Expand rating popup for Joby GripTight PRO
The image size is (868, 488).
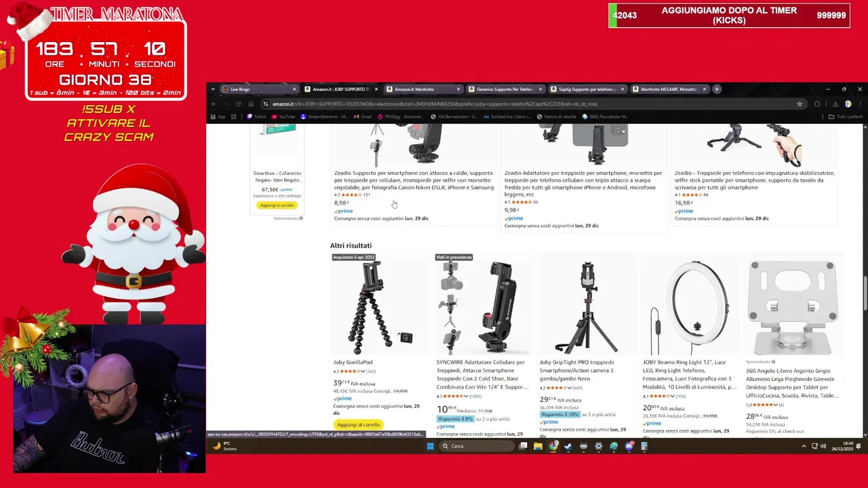(571, 388)
